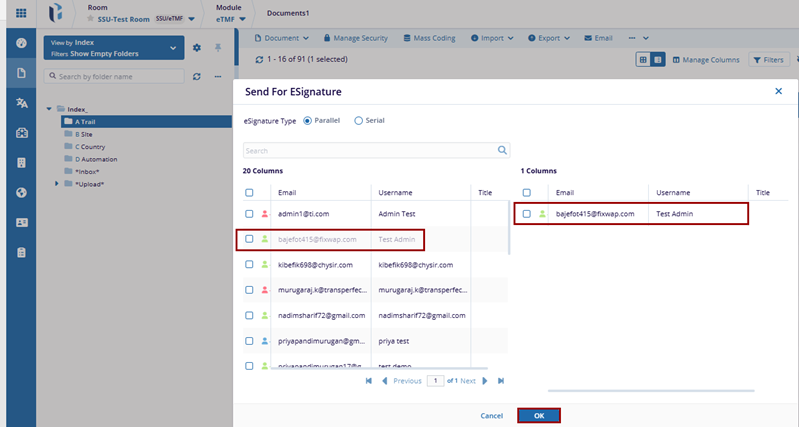The image size is (799, 427).
Task: Open the translation sidebar icon
Action: [x=21, y=103]
